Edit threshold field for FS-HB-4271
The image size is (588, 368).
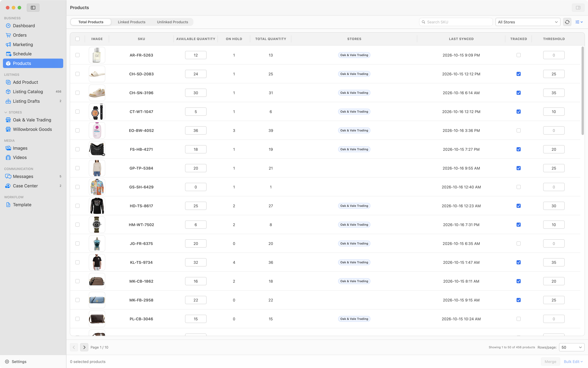click(553, 149)
